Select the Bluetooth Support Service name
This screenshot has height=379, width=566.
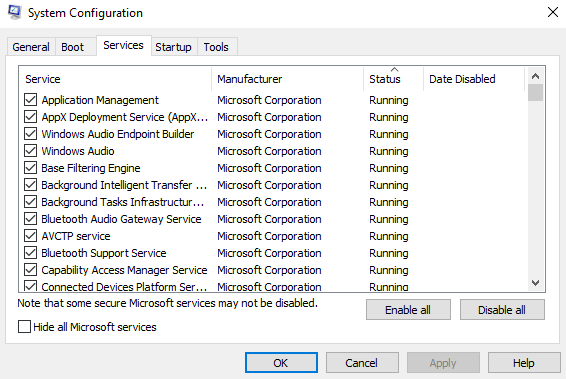104,253
